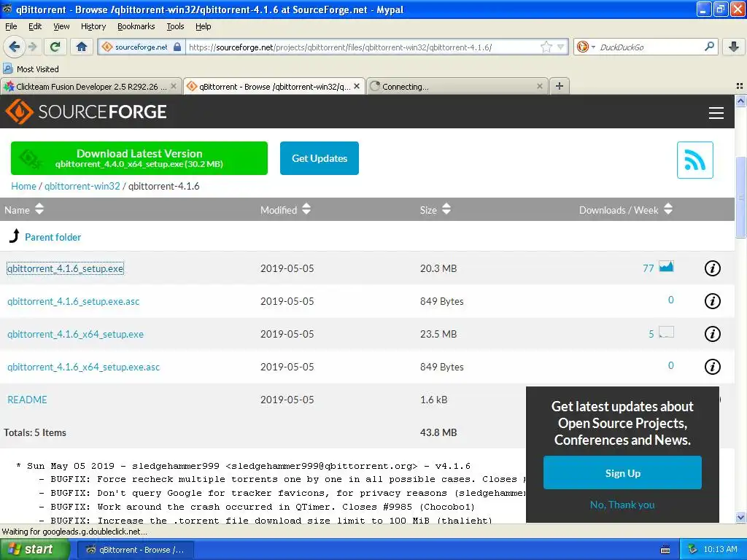Viewport: 747px width, 560px height.
Task: Open the Home page icon
Action: [82, 47]
